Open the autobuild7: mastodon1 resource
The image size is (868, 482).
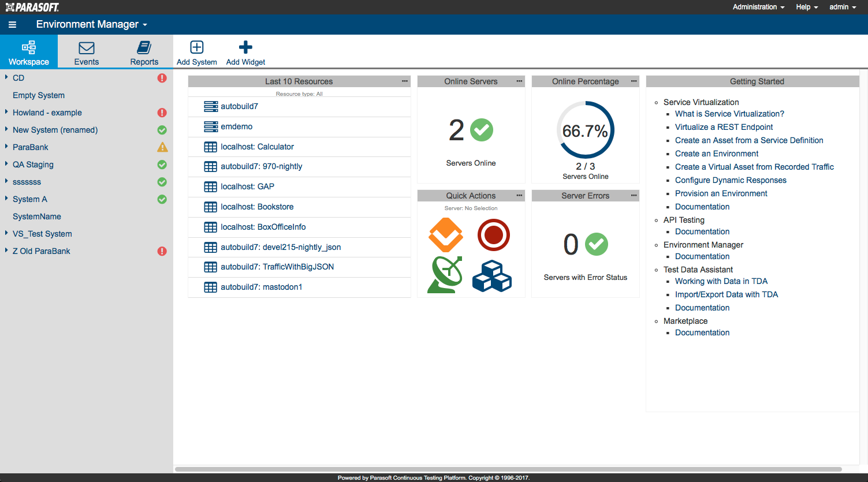click(261, 287)
